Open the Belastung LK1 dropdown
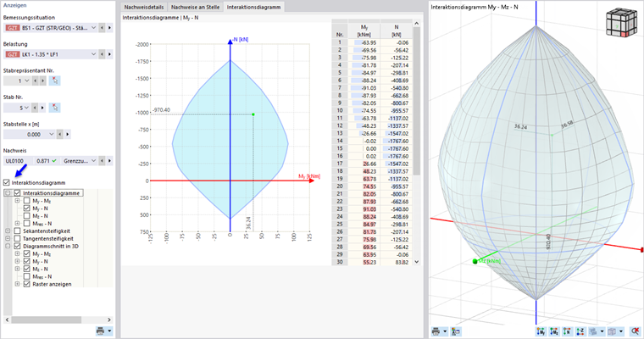This screenshot has width=644, height=339. coord(94,54)
